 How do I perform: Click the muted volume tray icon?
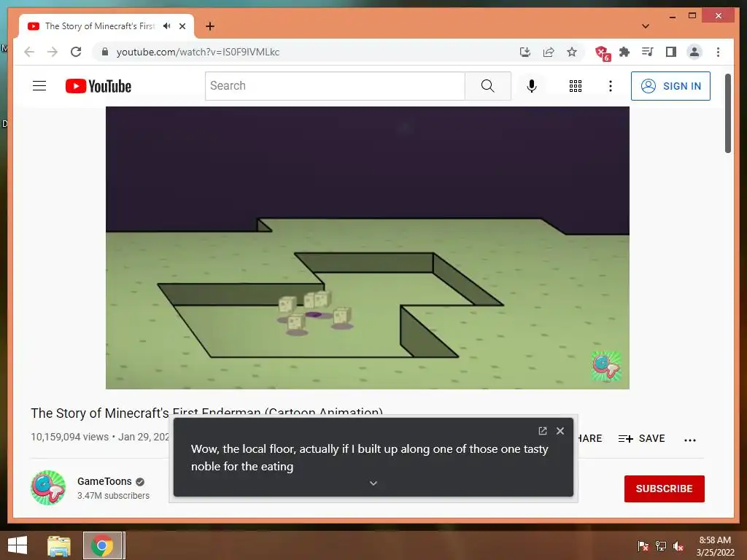click(x=678, y=546)
